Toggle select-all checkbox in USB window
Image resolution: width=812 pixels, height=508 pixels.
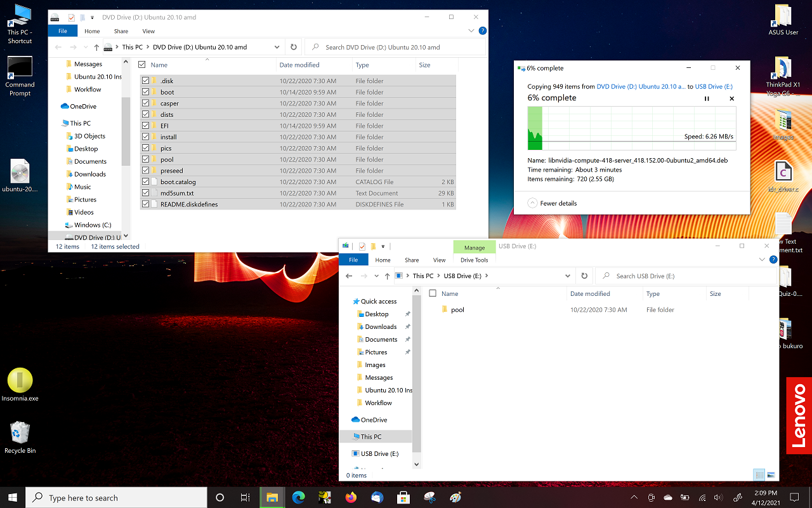433,293
